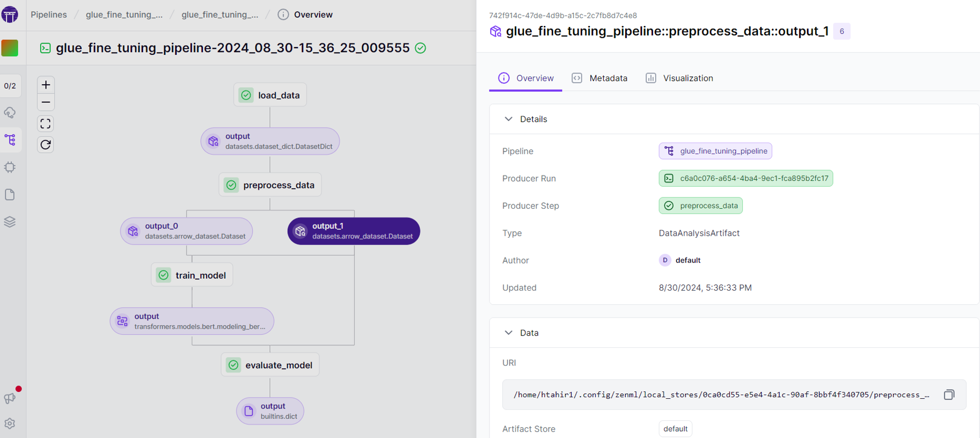Open the chip-shaped sidebar icon
Image resolution: width=980 pixels, height=438 pixels.
(x=10, y=168)
